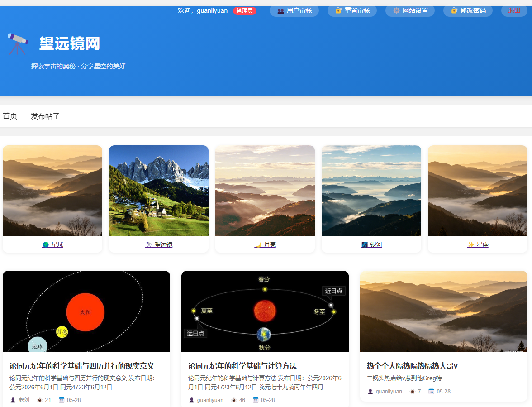Click the gear icon in 网站设置

tap(396, 10)
